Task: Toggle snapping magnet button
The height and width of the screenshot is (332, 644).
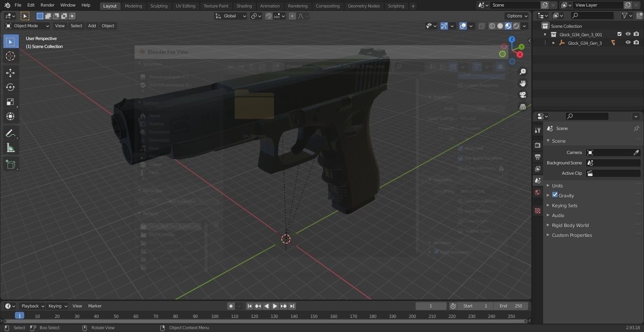Action: [x=269, y=16]
